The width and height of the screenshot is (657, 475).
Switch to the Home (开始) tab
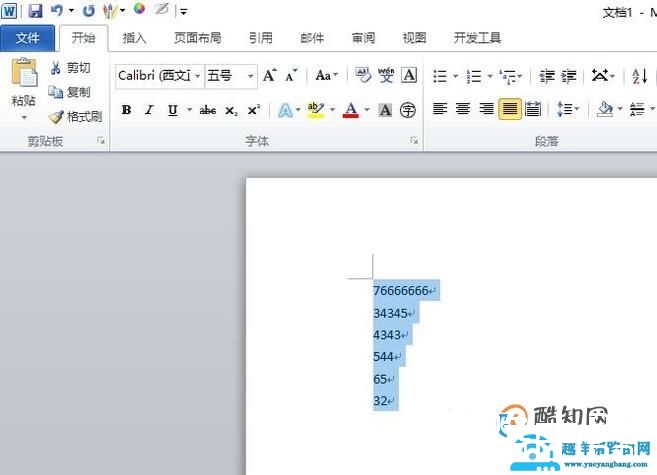click(x=83, y=38)
